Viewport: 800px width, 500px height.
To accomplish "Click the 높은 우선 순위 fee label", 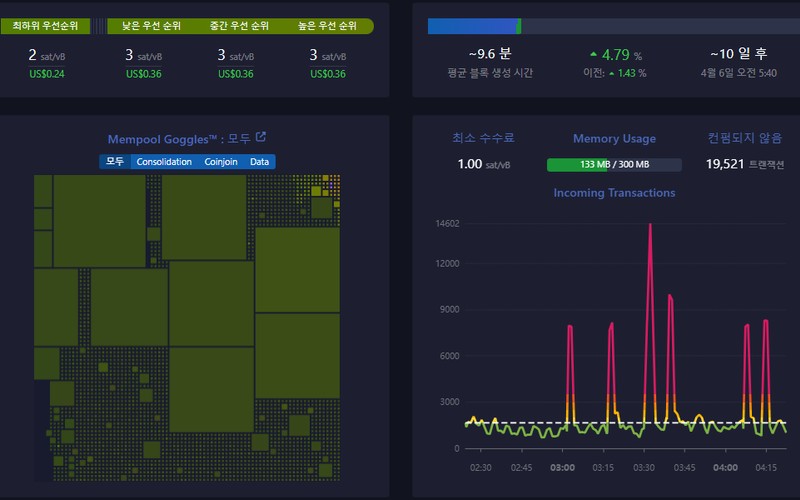I will click(327, 26).
